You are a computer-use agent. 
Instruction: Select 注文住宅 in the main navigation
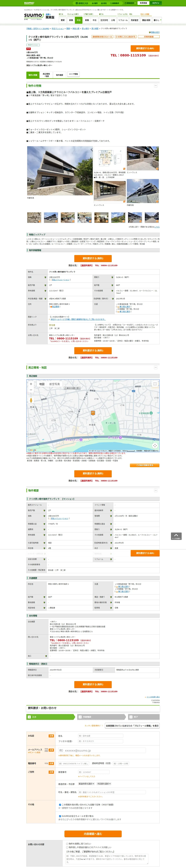pyautogui.click(x=104, y=20)
